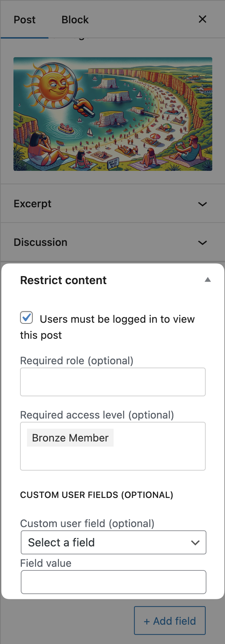Select the Bronze Member access level token
The height and width of the screenshot is (644, 225).
[x=70, y=438]
